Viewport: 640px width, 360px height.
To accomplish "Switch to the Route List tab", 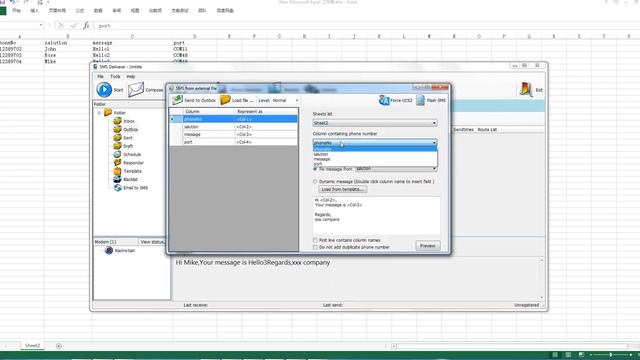I will click(487, 129).
